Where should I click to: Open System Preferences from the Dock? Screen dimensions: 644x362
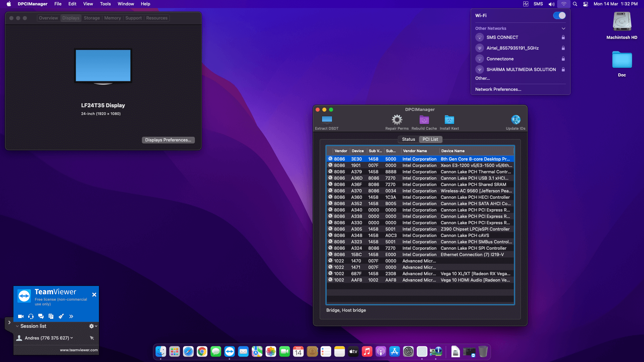(x=408, y=352)
